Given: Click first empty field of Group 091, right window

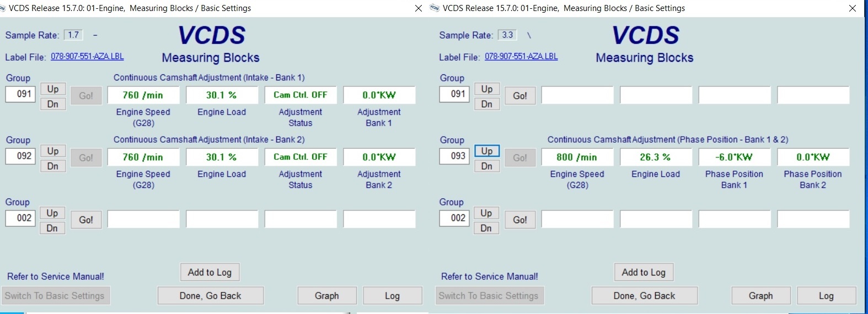Looking at the screenshot, I should click(577, 95).
